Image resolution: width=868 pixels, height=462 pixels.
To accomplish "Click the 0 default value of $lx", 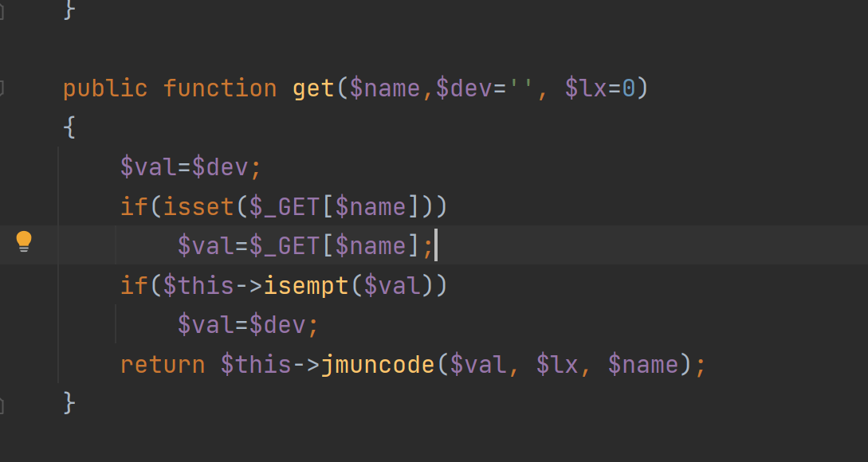I will pyautogui.click(x=628, y=88).
